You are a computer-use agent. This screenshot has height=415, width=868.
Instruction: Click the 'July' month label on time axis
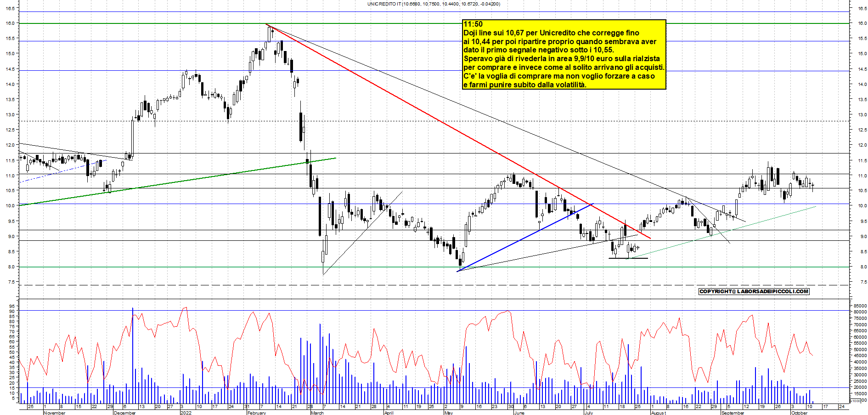click(x=588, y=413)
